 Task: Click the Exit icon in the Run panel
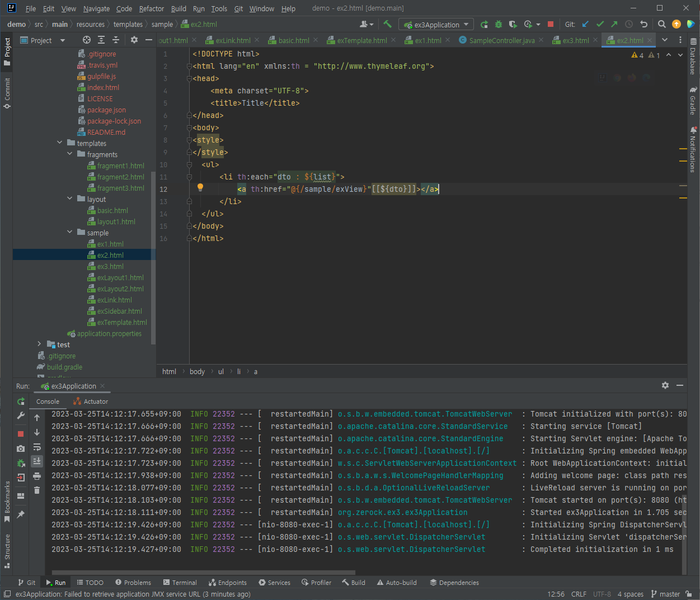coord(21,478)
